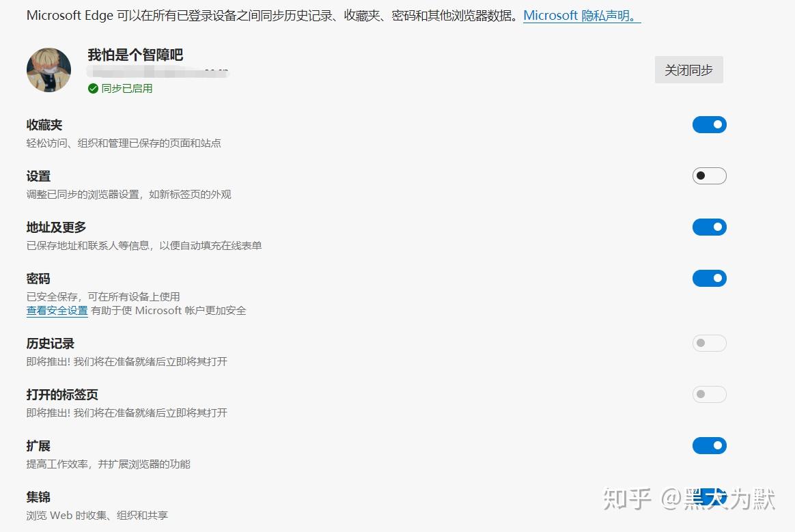Click the disabled 打开的标签页 toggle
Image resolution: width=795 pixels, height=532 pixels.
click(x=710, y=395)
